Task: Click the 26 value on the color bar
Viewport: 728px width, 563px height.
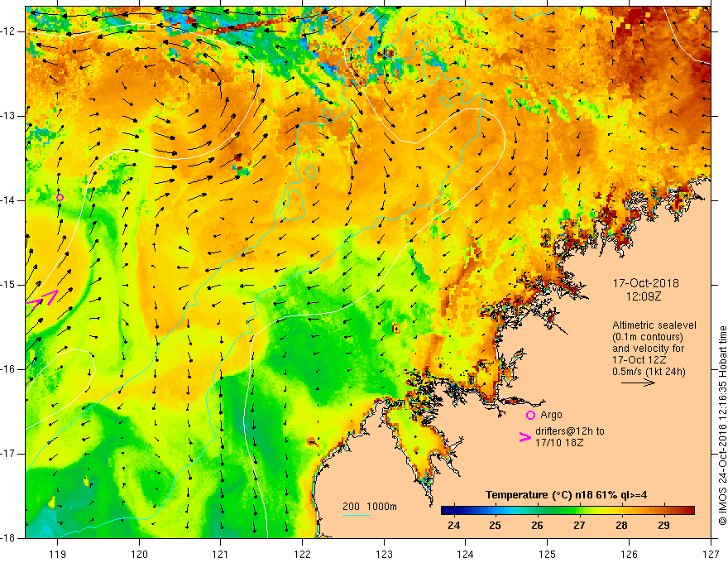Action: tap(537, 526)
